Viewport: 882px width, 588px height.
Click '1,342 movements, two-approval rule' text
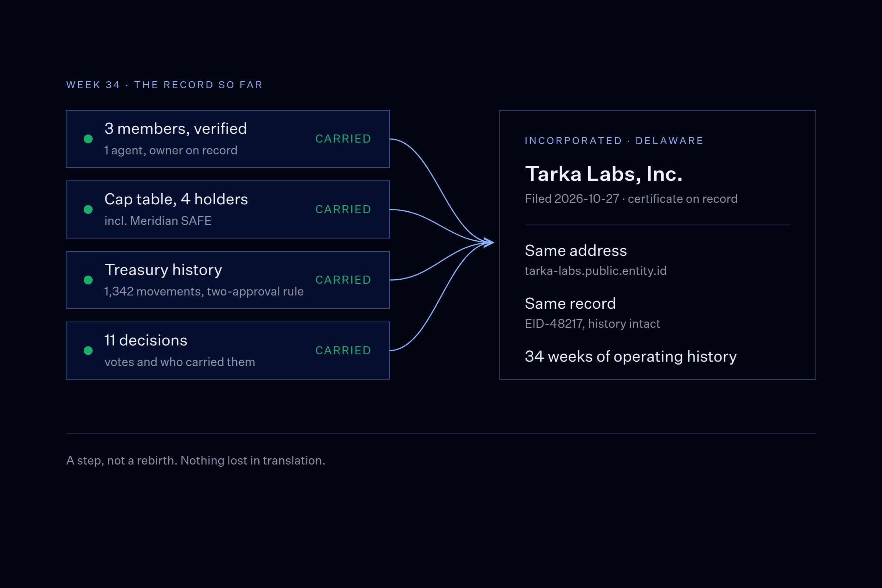pos(204,291)
